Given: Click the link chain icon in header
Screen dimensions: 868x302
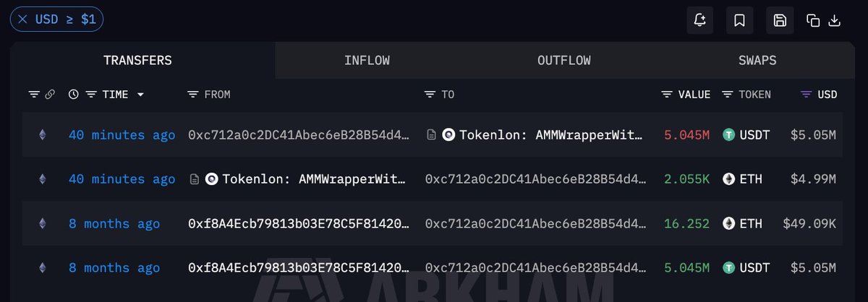Looking at the screenshot, I should (50, 95).
